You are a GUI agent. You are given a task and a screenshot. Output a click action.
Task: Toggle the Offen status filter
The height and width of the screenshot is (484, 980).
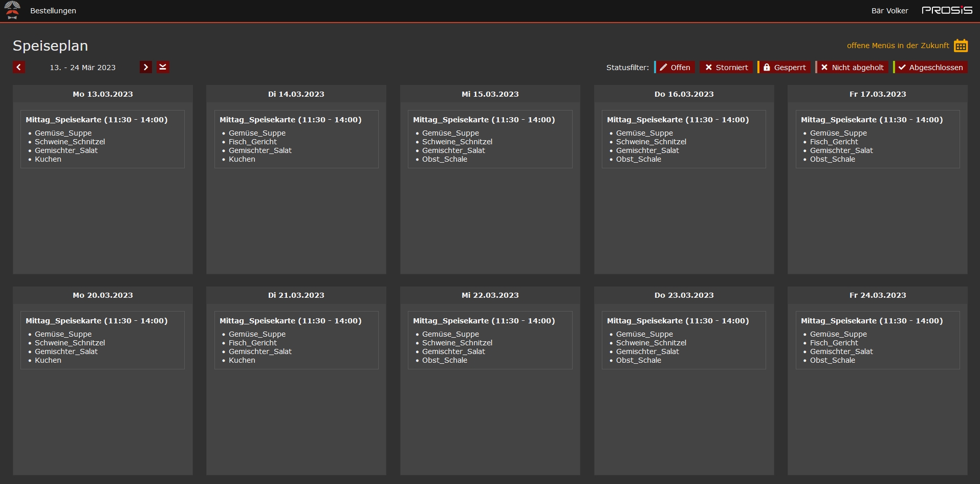tap(675, 68)
